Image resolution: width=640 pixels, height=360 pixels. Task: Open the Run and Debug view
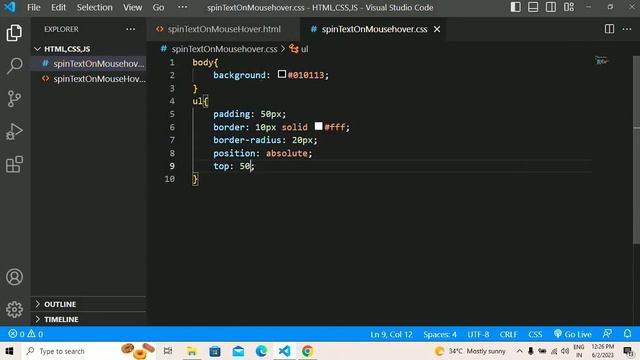pos(14,131)
